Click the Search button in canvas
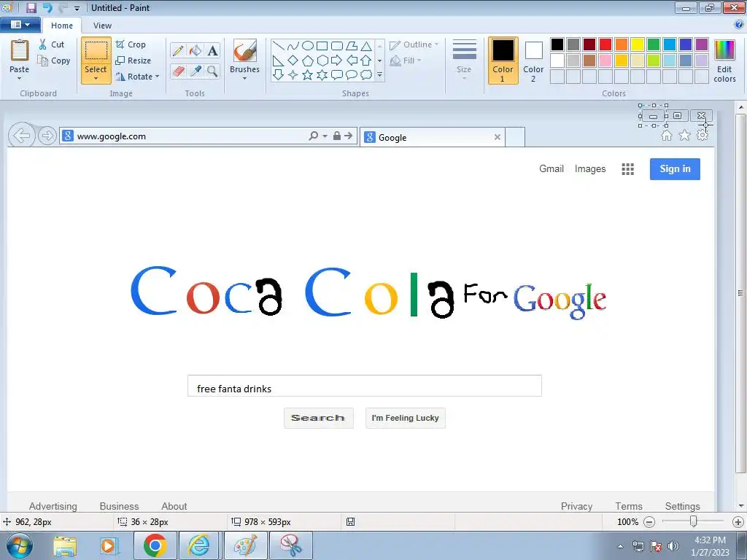747x560 pixels. 318,418
